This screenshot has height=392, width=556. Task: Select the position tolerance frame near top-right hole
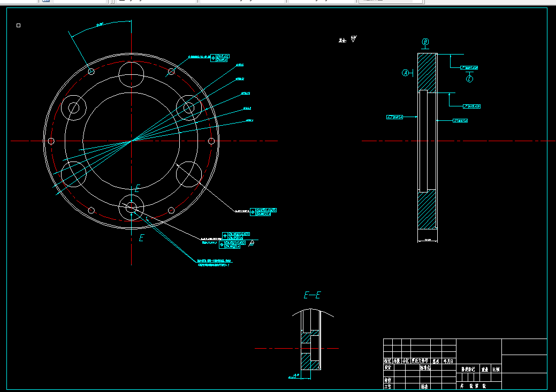pyautogui.click(x=220, y=58)
